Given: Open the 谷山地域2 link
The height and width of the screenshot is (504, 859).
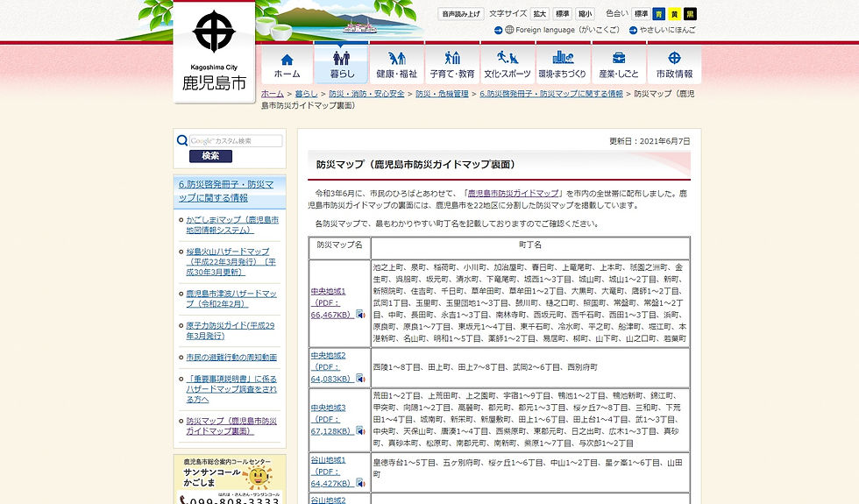Looking at the screenshot, I should click(x=328, y=500).
